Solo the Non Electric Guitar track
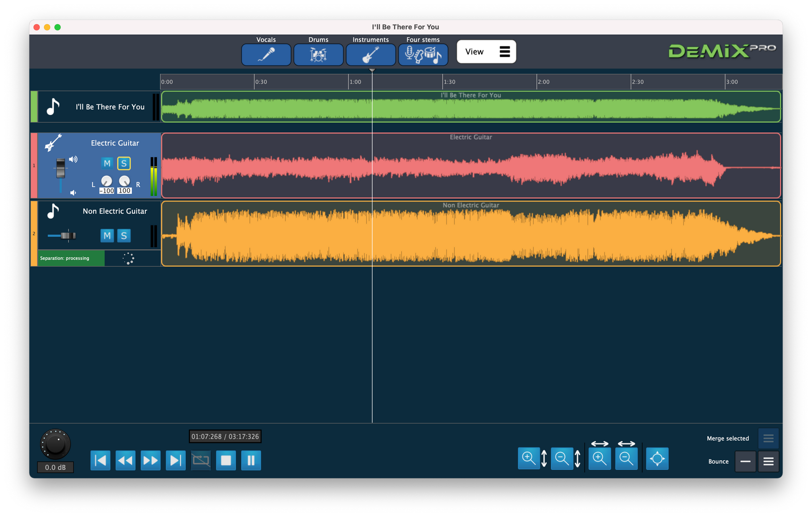The image size is (812, 517). pos(124,236)
